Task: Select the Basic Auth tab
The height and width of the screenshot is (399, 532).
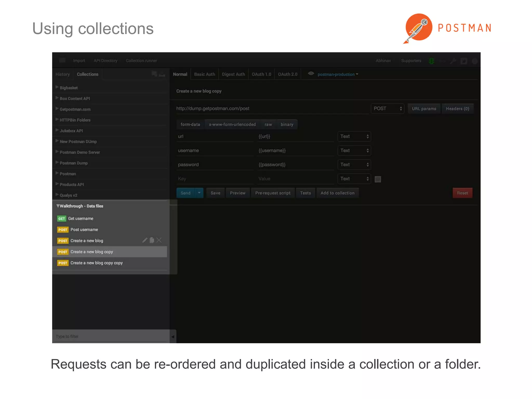Action: (x=204, y=74)
